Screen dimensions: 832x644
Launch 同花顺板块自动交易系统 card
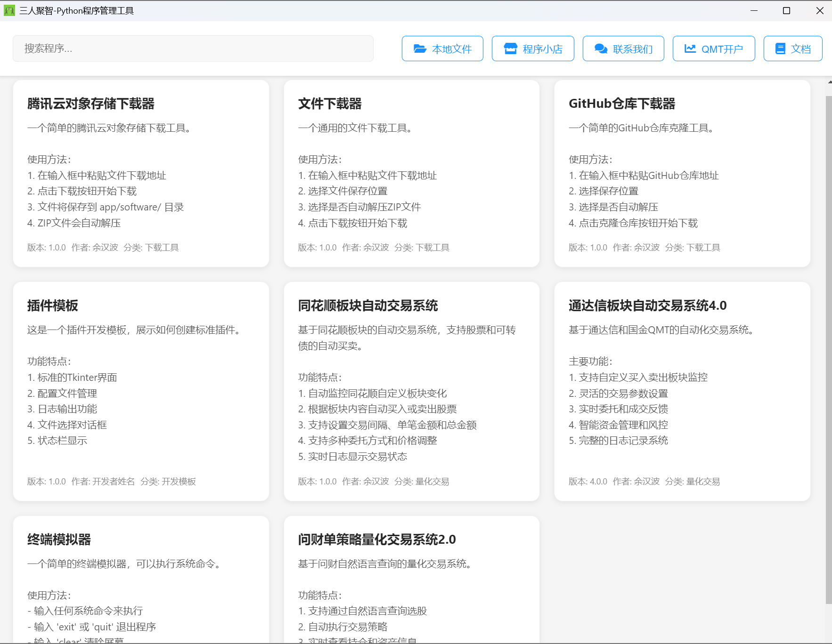[x=411, y=391]
